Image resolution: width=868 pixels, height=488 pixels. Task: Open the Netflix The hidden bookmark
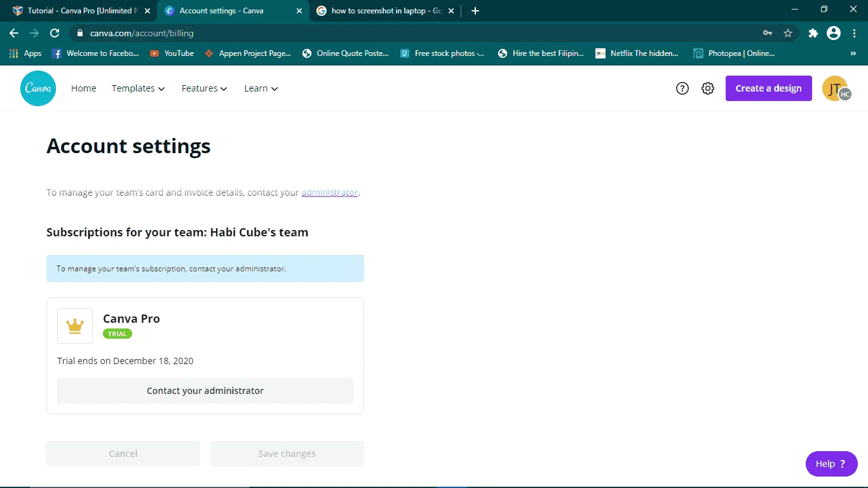point(637,53)
